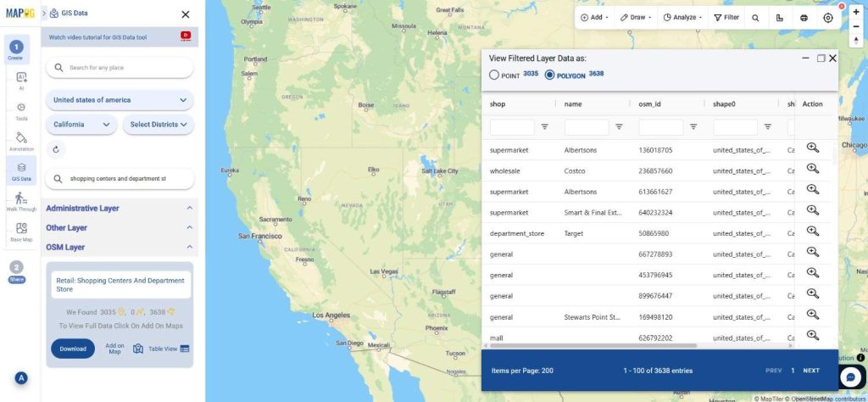Reset the map north compass
Image resolution: width=868 pixels, height=402 pixels.
(856, 39)
